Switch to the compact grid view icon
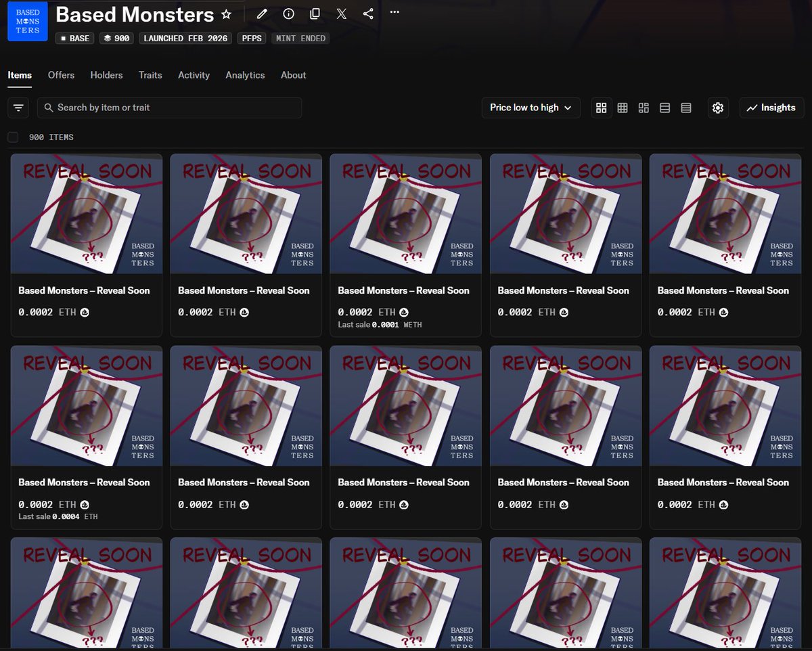This screenshot has height=651, width=812. 623,108
